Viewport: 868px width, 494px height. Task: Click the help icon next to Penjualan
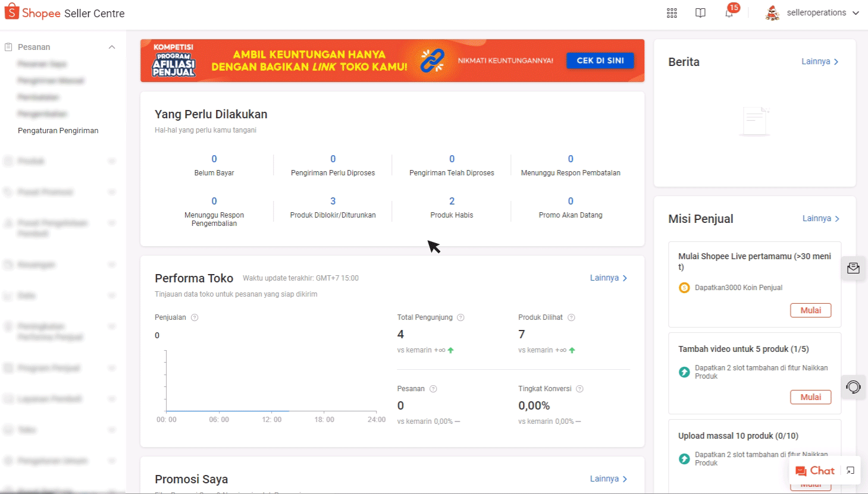point(195,317)
